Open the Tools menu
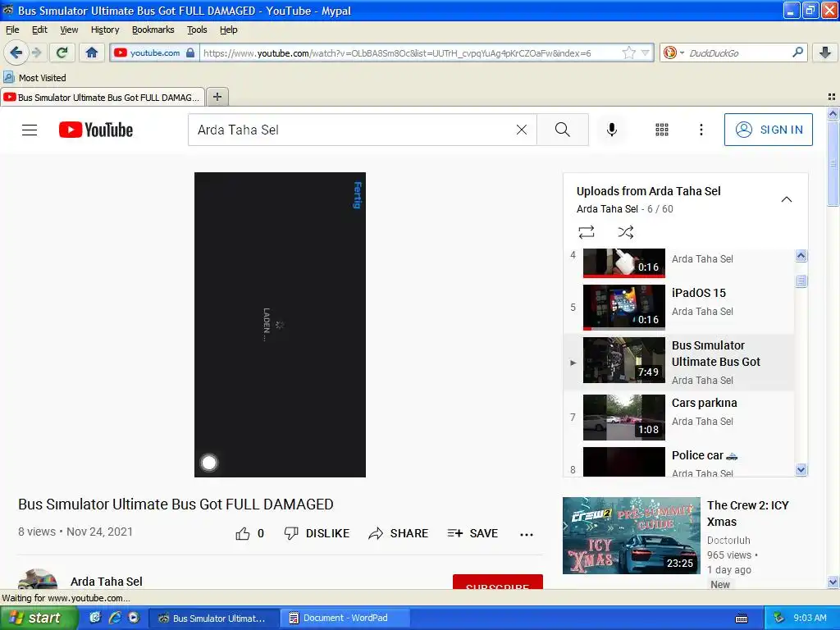The image size is (840, 630). tap(197, 30)
